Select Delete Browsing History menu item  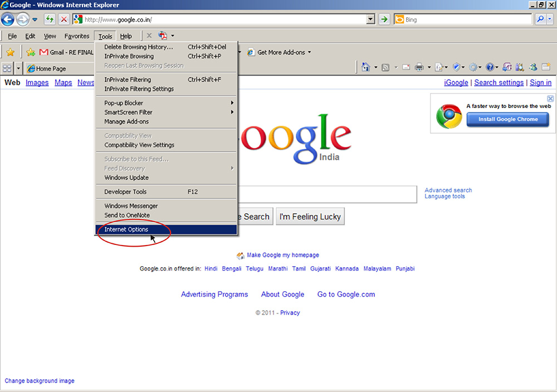(166, 47)
